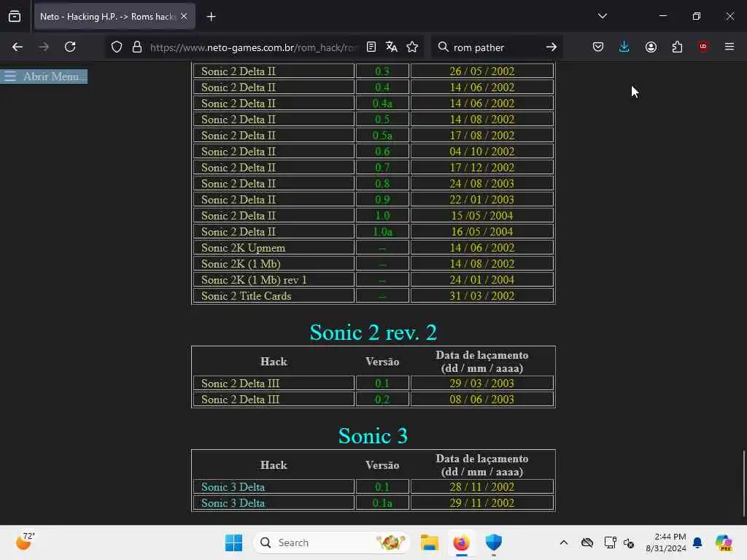Open OneDrive cloud tray icon
This screenshot has height=560, width=747.
587,542
